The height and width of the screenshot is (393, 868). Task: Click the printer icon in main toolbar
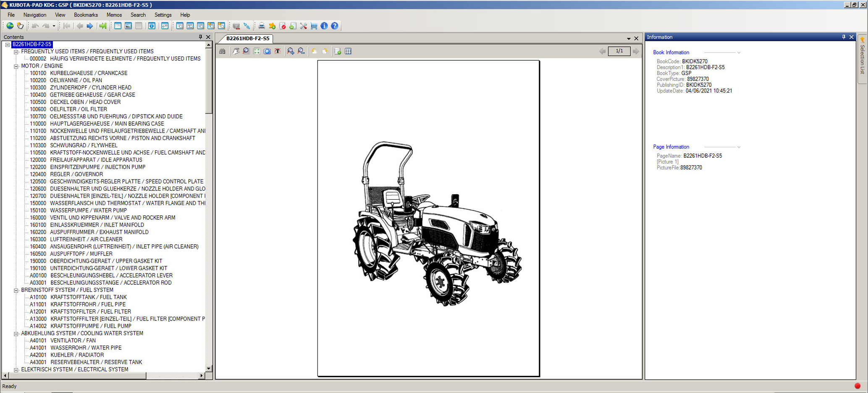[x=261, y=26]
